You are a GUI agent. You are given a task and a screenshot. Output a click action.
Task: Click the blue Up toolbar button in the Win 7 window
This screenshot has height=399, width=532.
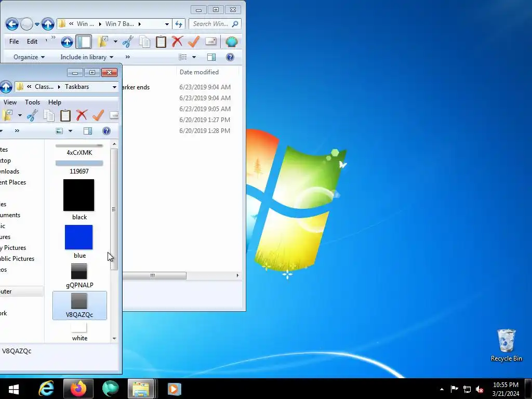[67, 42]
